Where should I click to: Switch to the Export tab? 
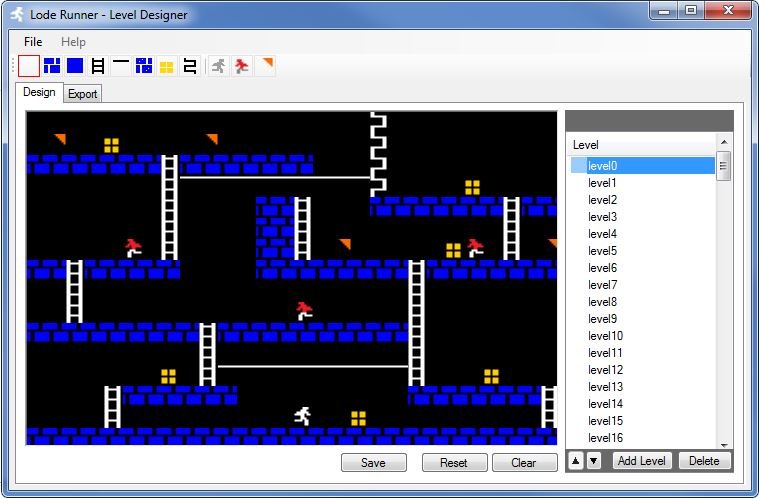(83, 94)
